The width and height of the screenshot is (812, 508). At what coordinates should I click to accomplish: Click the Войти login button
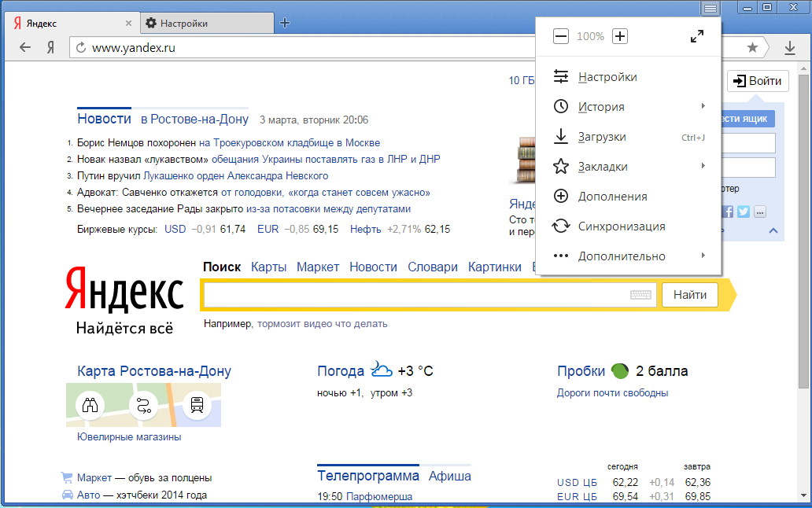tap(758, 81)
